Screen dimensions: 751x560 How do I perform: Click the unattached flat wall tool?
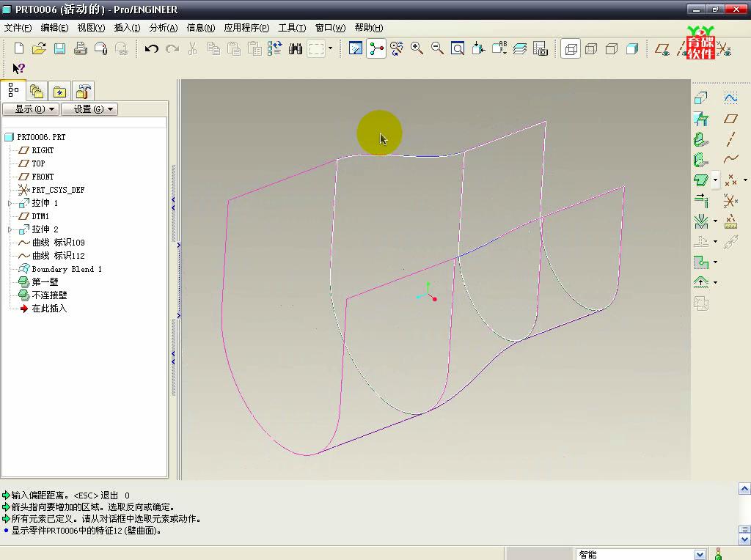[700, 180]
